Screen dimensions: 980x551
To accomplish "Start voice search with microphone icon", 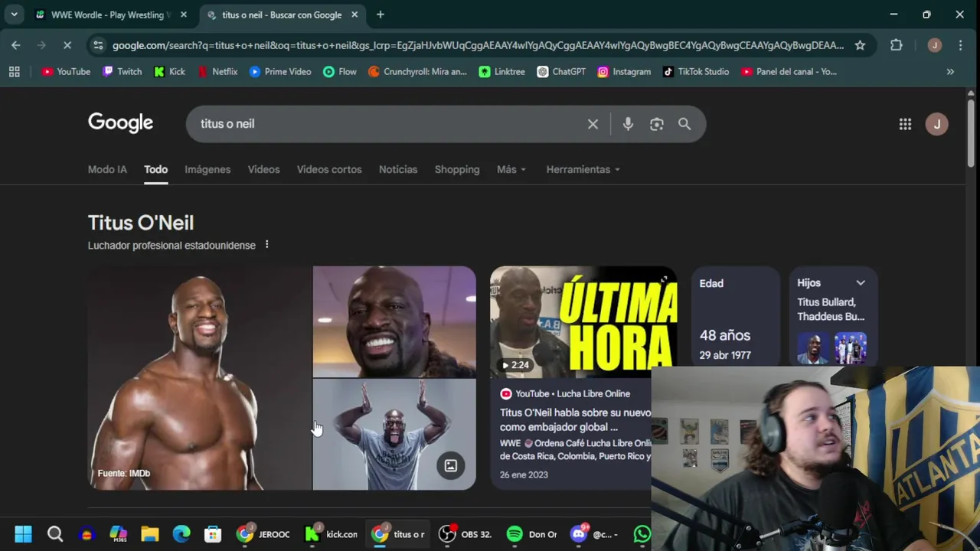I will [x=628, y=124].
